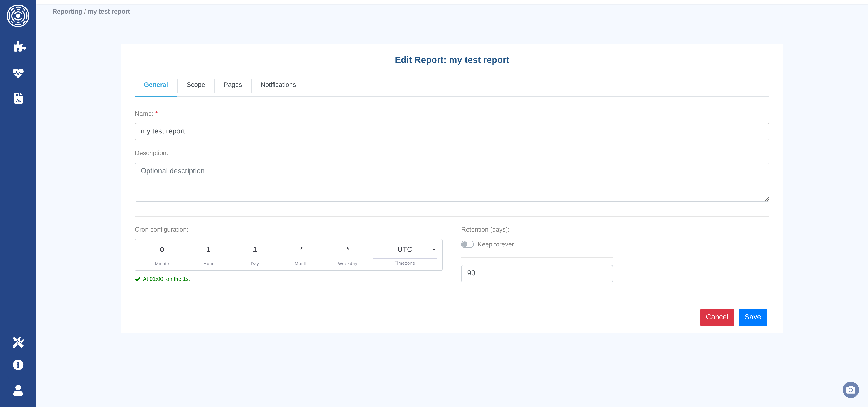This screenshot has height=407, width=868.
Task: Open the Notifications tab
Action: [278, 85]
